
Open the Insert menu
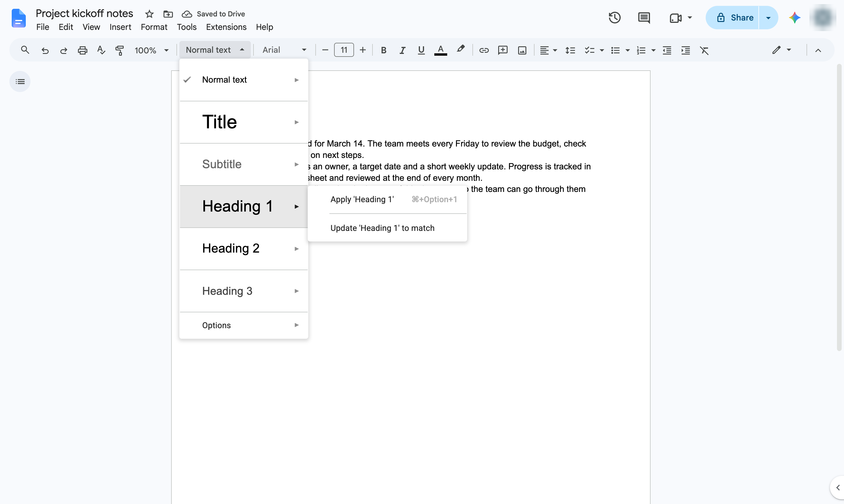click(x=120, y=27)
